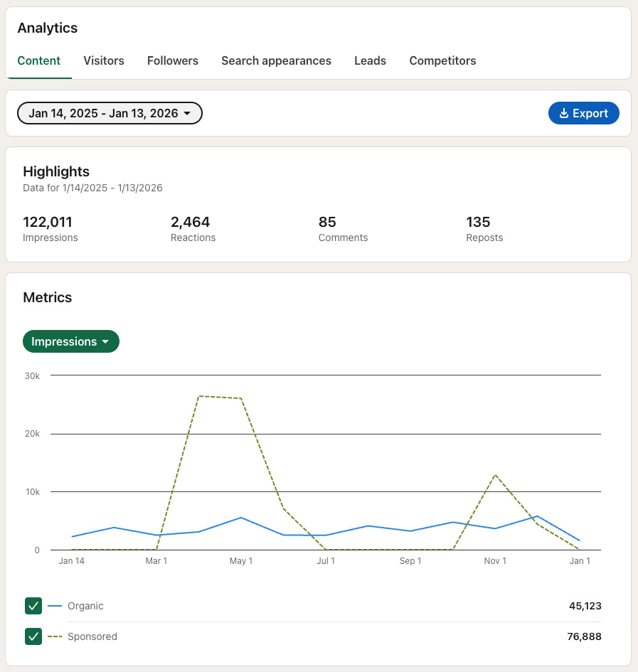This screenshot has width=638, height=672.
Task: Open the Jan 14, 2025 date range dropdown
Action: (x=110, y=114)
